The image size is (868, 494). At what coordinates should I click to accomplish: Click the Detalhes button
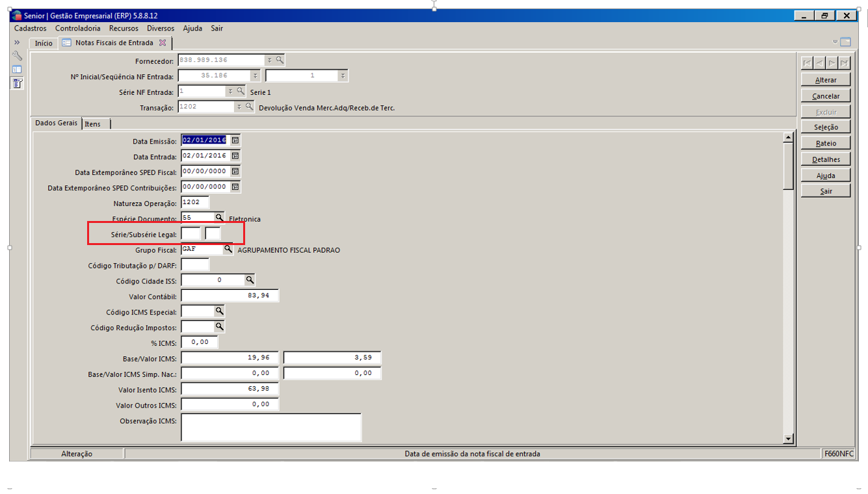[826, 159]
